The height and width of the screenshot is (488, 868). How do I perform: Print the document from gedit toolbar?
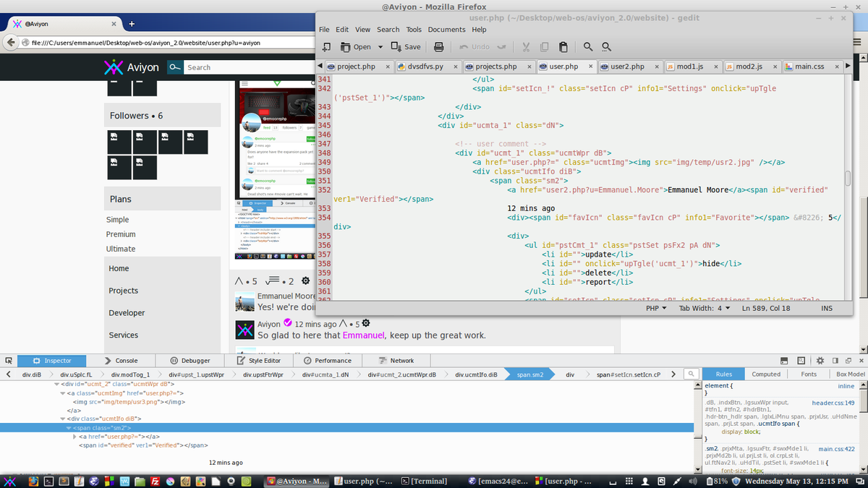(438, 47)
